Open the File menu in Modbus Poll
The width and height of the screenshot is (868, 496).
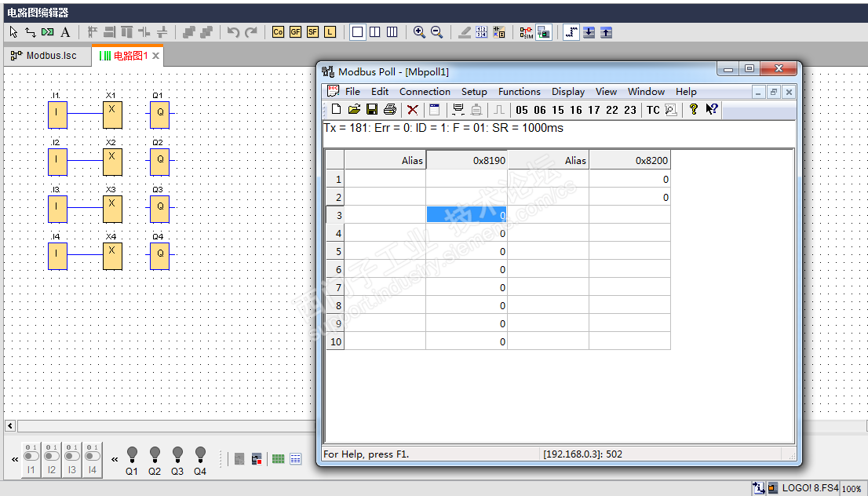352,91
